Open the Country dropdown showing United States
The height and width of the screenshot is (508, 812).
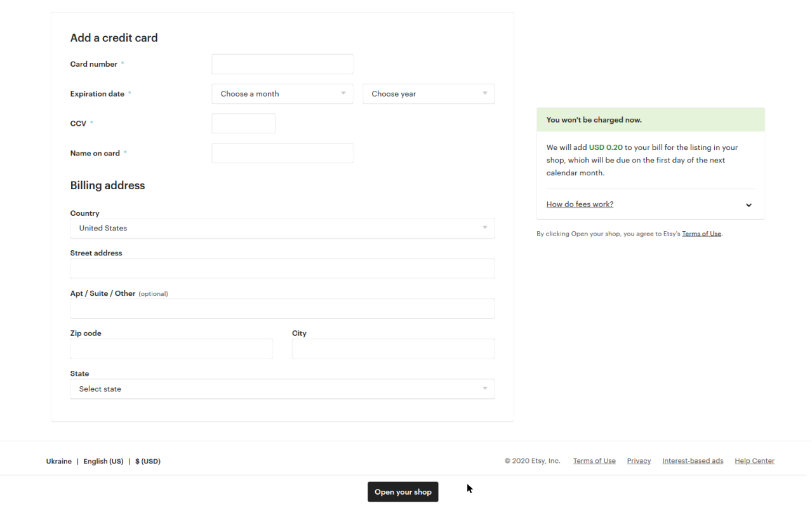click(282, 229)
